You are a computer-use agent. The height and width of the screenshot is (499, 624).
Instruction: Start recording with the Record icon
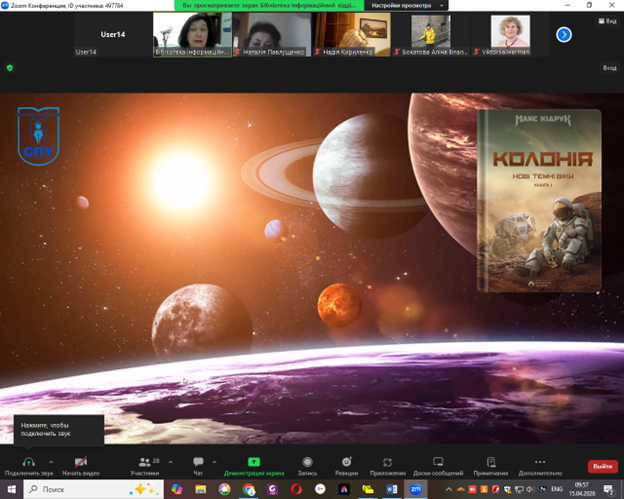pos(307,461)
